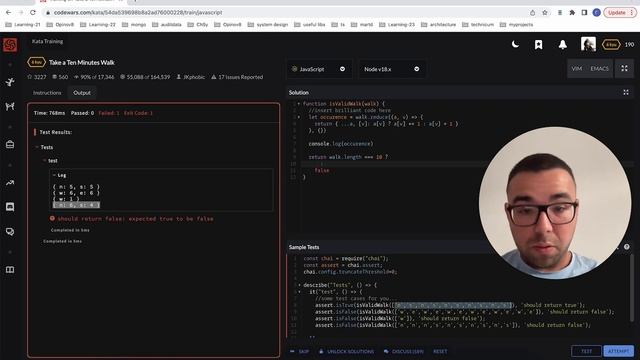Screen dimensions: 640x360
Task: Open the DISCUSS link
Action: 404,351
